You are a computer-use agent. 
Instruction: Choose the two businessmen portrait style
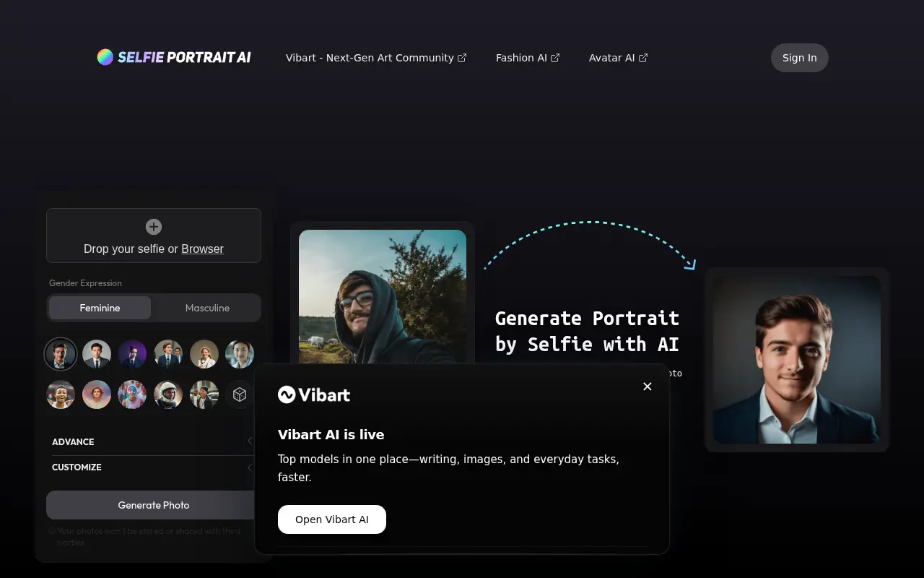(168, 354)
